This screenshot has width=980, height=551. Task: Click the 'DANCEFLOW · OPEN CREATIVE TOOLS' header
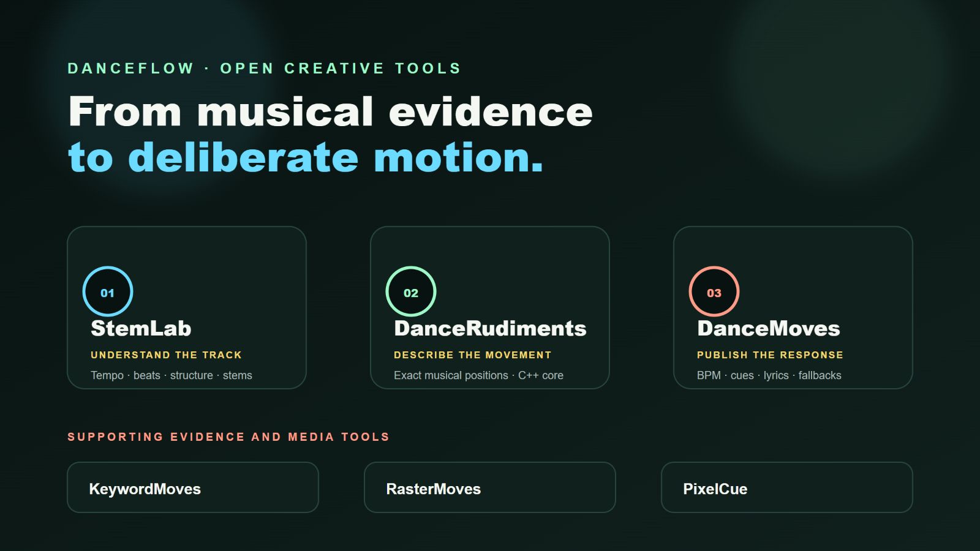pyautogui.click(x=264, y=69)
